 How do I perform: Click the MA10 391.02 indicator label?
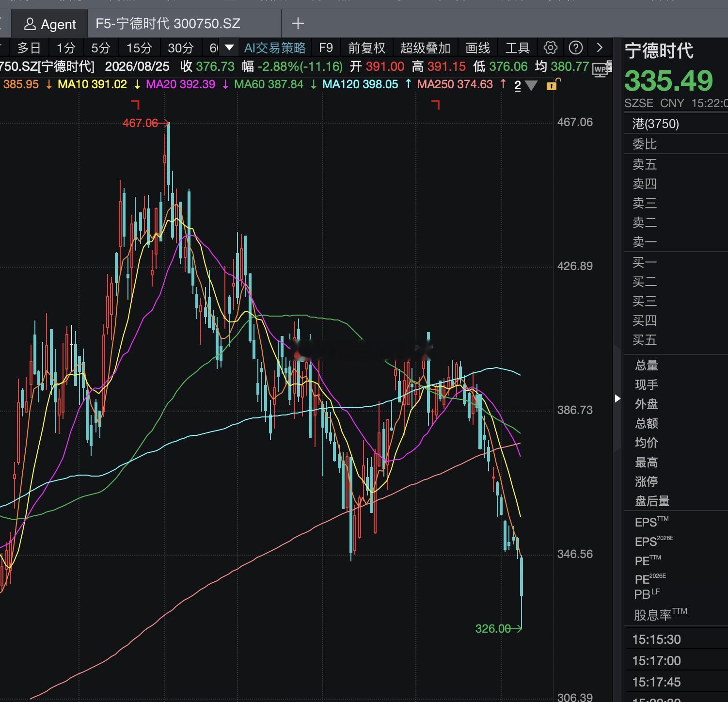92,84
